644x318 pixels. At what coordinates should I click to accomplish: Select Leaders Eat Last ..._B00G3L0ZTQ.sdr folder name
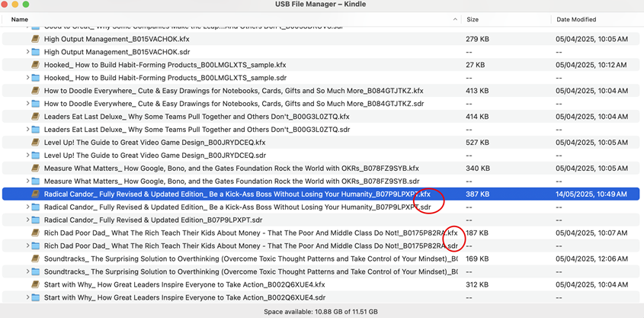pyautogui.click(x=197, y=130)
